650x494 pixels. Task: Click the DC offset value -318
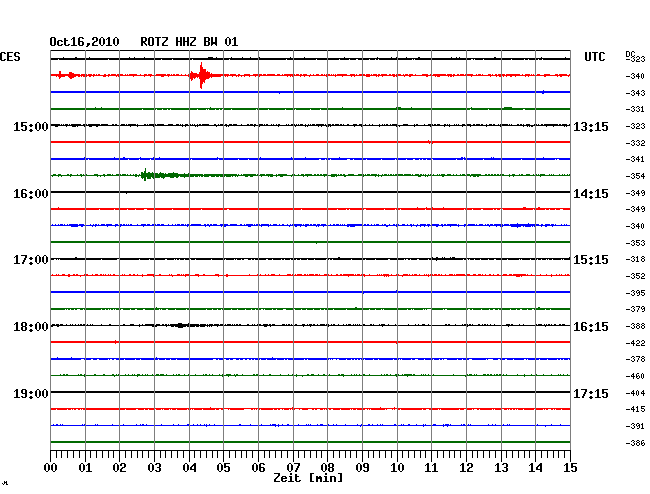(635, 259)
